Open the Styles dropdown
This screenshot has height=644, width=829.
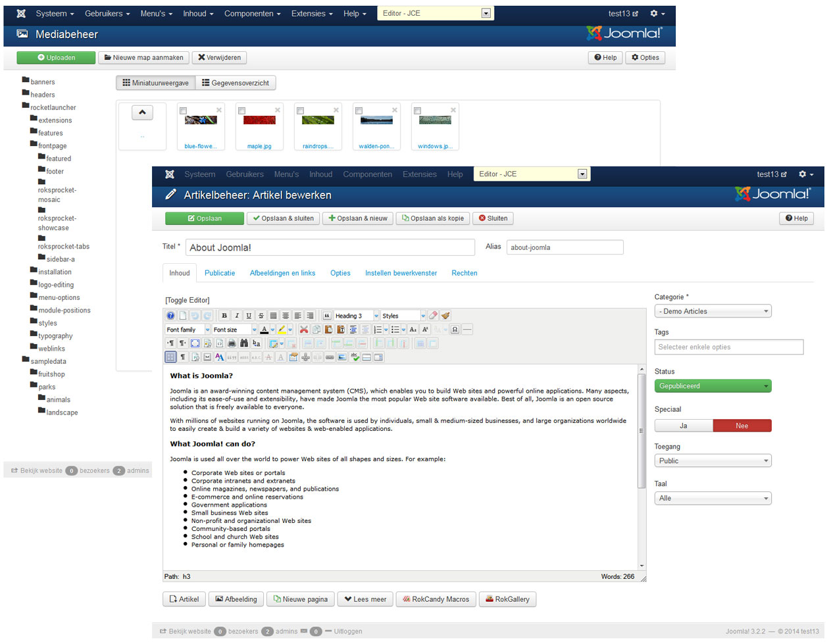click(403, 316)
